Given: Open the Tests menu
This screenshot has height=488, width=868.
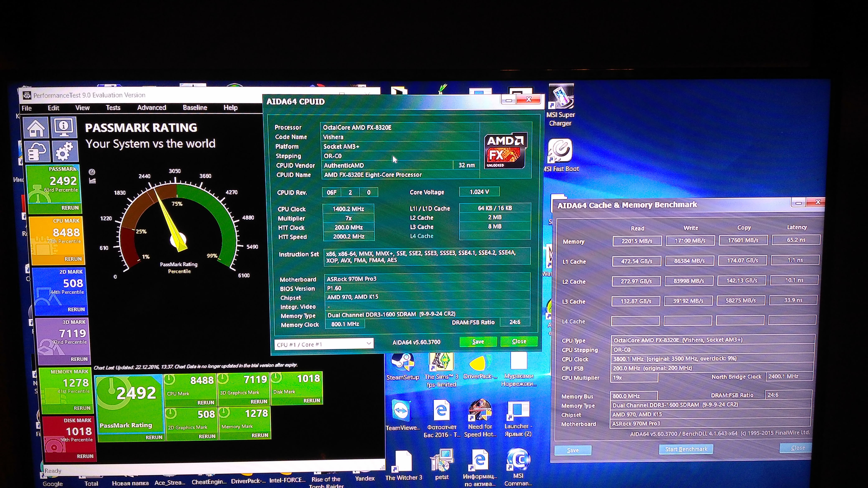Looking at the screenshot, I should [113, 108].
